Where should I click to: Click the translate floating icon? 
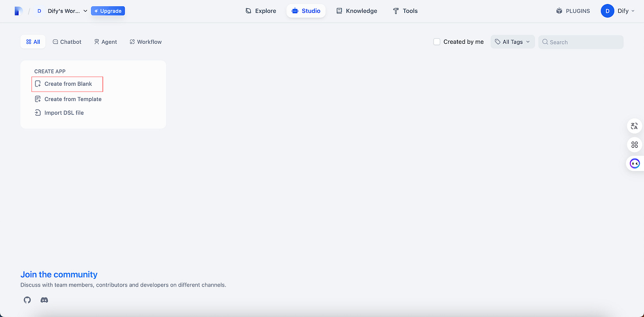pos(634,126)
